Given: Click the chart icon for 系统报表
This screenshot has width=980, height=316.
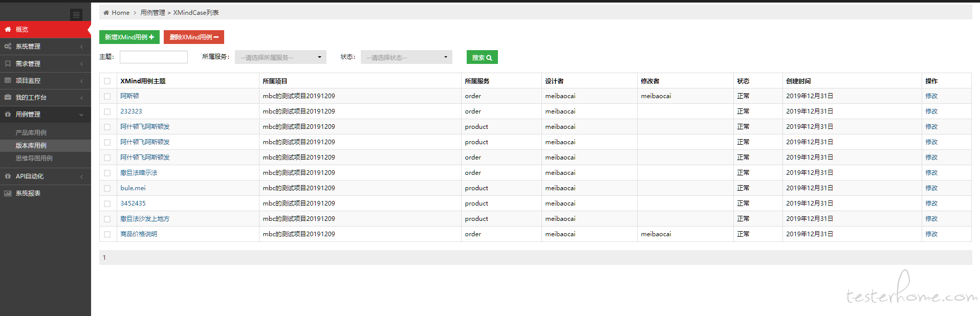Looking at the screenshot, I should (8, 193).
